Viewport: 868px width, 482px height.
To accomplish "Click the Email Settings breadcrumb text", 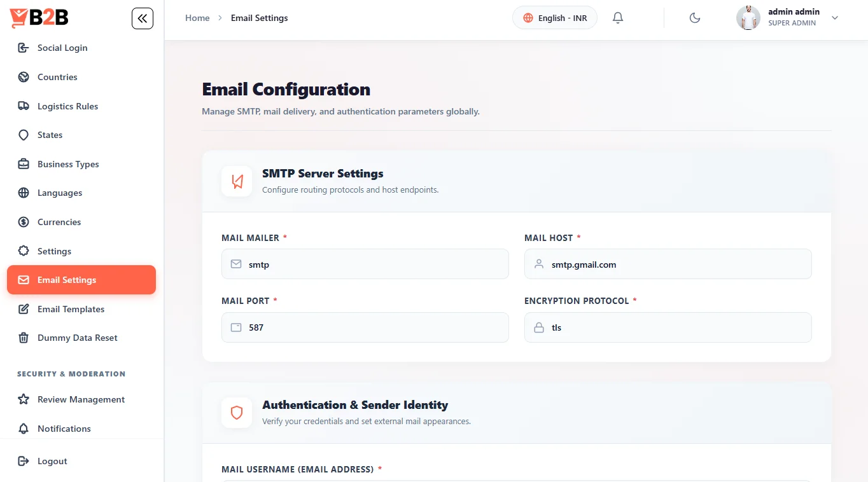I will 259,18.
